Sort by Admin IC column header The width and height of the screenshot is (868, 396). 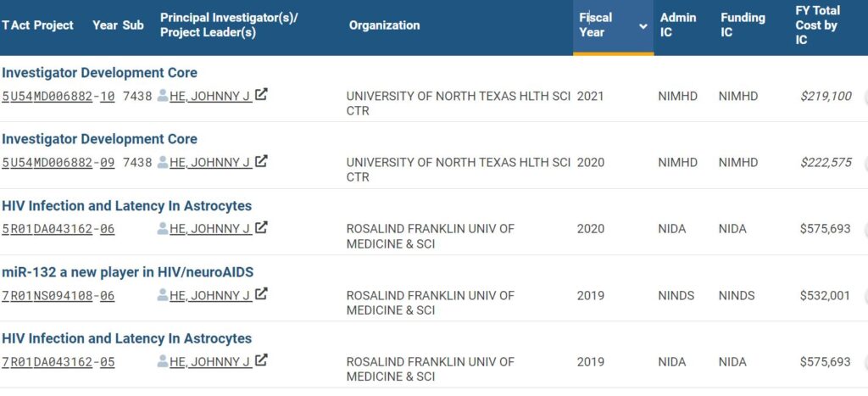pyautogui.click(x=677, y=25)
